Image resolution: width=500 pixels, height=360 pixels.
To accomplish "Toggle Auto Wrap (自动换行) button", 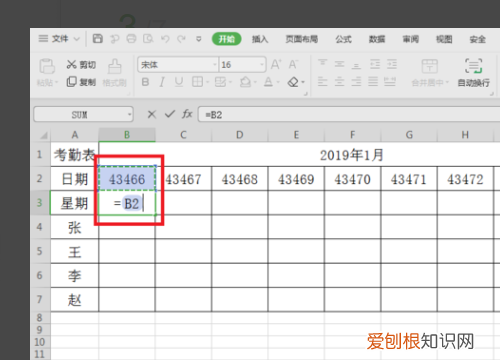I will [474, 73].
